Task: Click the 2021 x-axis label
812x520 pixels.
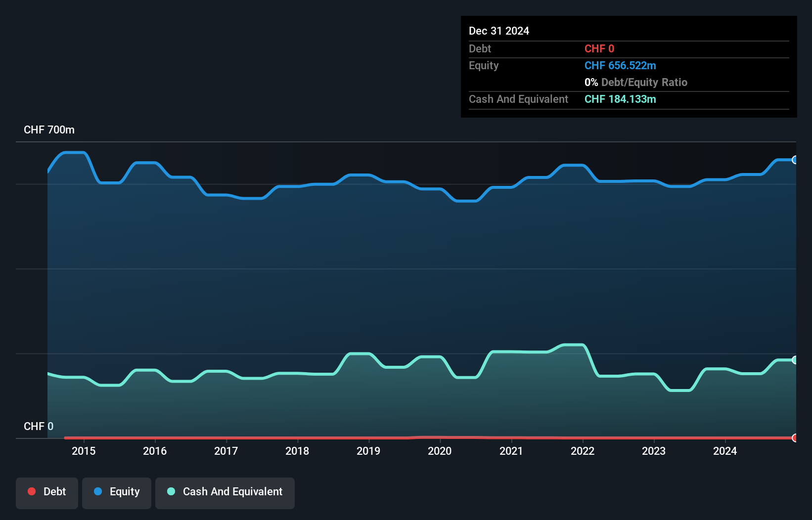Action: click(x=511, y=451)
